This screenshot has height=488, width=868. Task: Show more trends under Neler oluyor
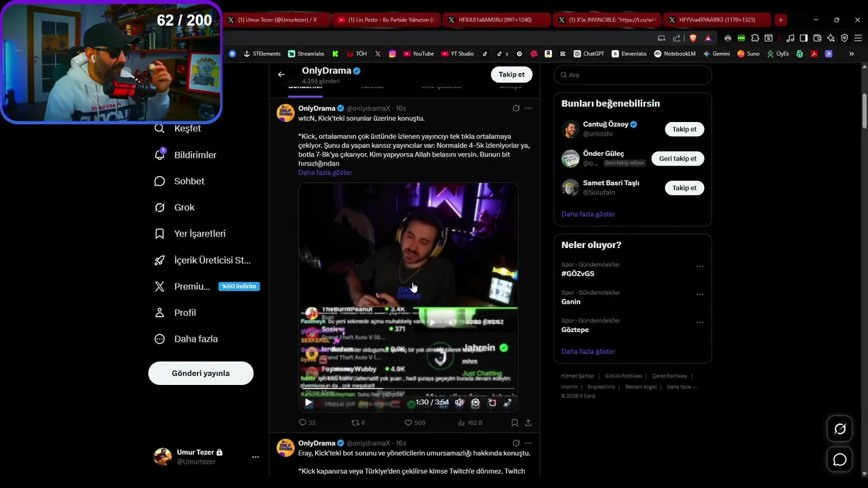(588, 351)
